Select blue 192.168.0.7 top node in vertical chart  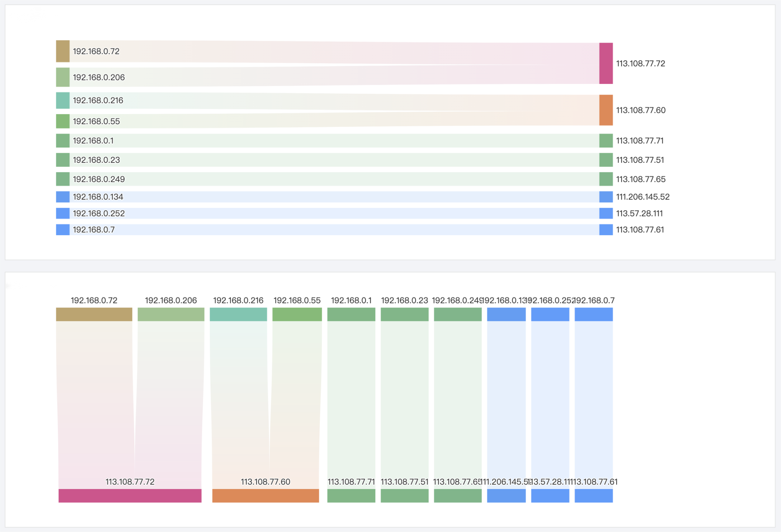pyautogui.click(x=594, y=314)
